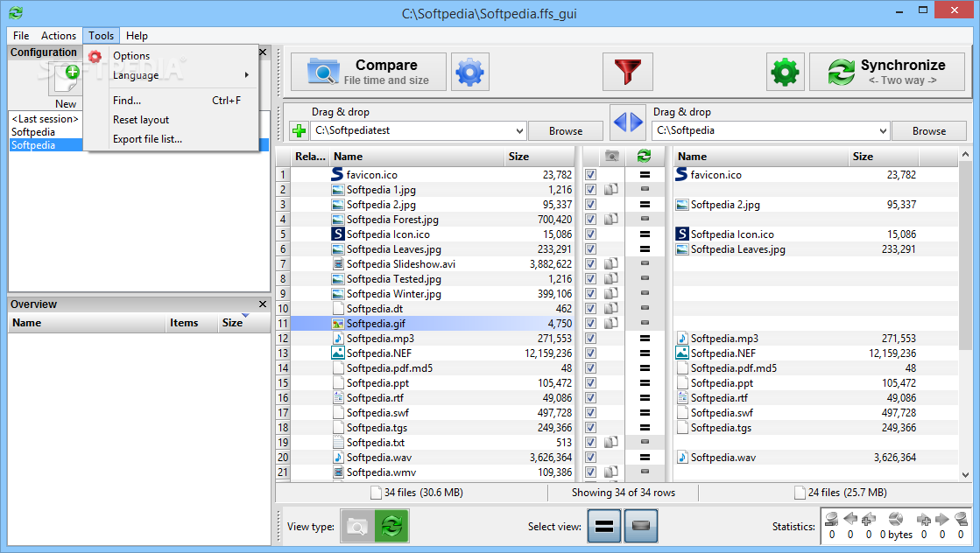980x553 pixels.
Task: Click delete-right statistics icon
Action: click(x=962, y=519)
